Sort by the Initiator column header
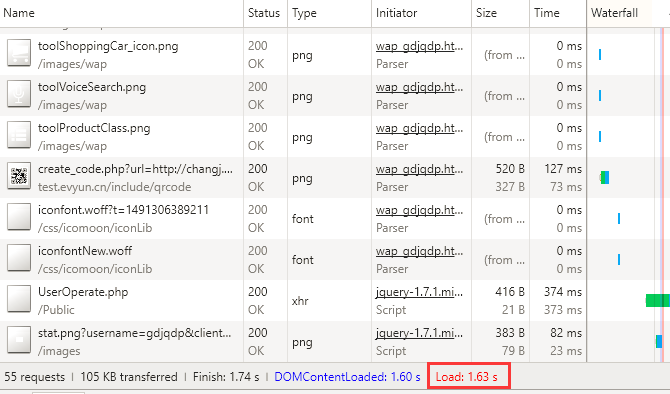The width and height of the screenshot is (670, 394). click(421, 13)
